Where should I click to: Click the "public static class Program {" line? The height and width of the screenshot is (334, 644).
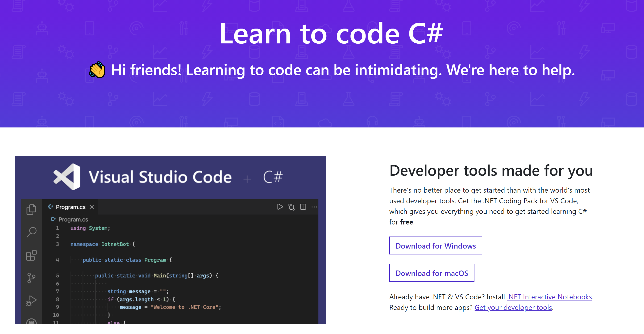pyautogui.click(x=127, y=260)
